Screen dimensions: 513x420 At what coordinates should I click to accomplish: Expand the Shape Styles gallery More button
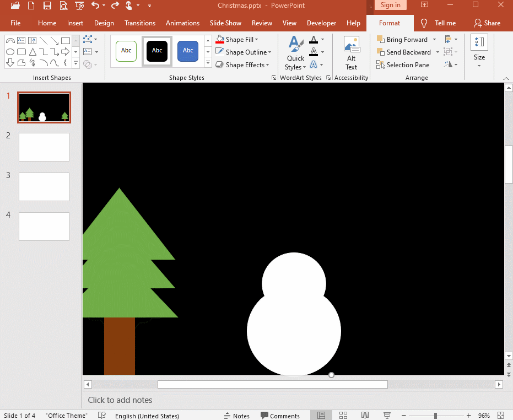(208, 62)
